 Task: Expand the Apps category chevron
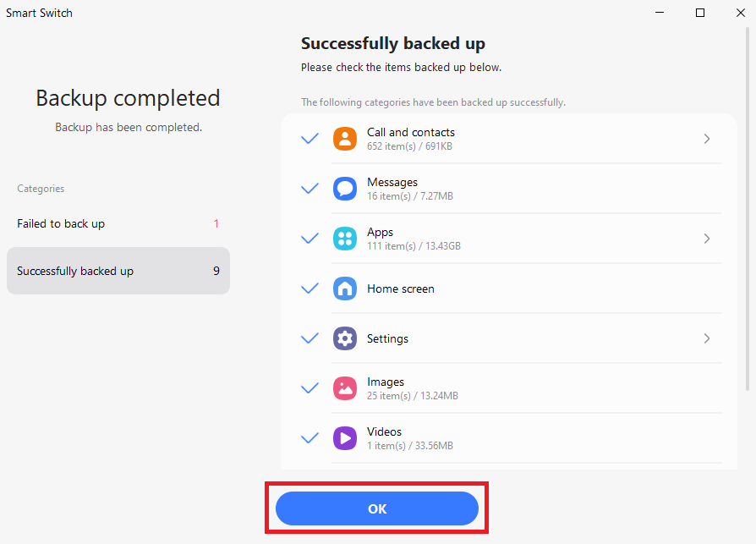(x=707, y=239)
